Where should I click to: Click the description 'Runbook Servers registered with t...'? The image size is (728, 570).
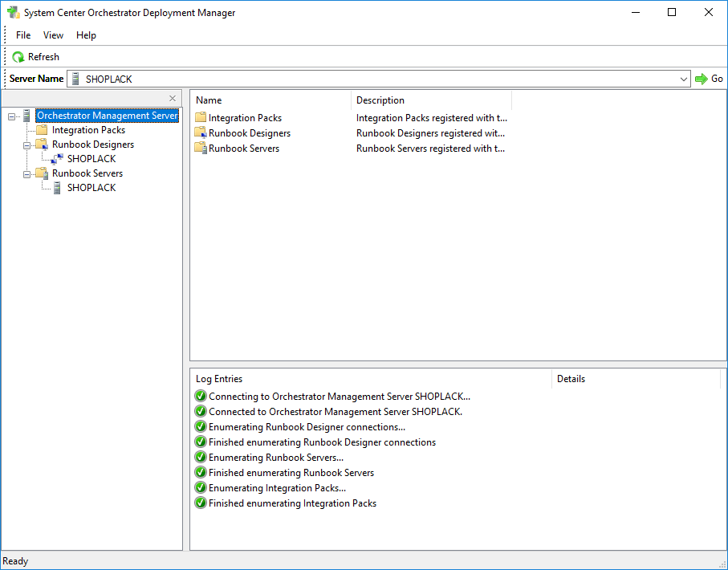coord(430,149)
